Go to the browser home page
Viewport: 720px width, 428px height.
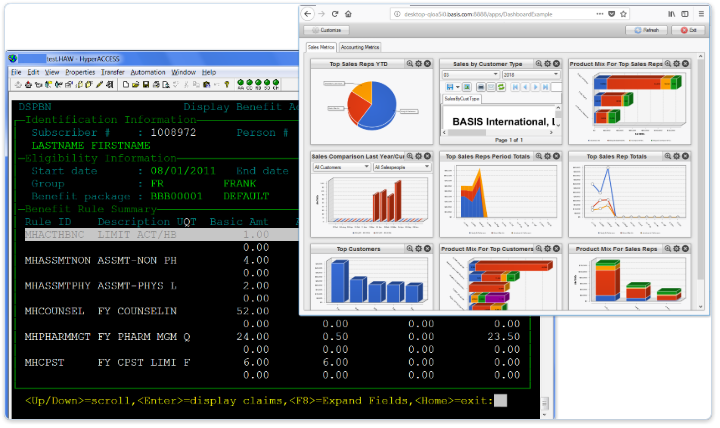tap(348, 14)
